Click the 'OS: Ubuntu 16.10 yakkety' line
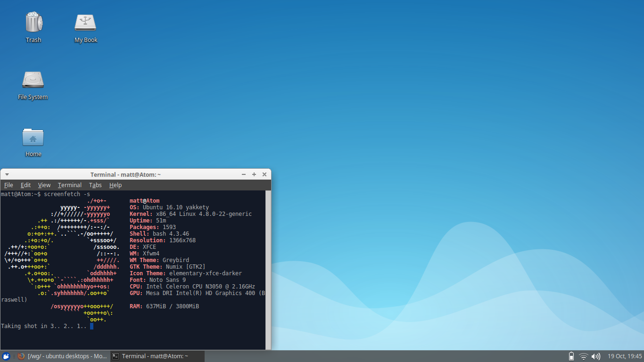The image size is (644, 362). pos(169,207)
